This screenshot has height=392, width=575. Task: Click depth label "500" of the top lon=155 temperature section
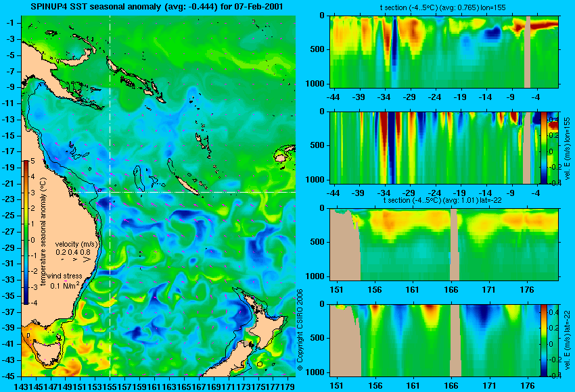point(317,49)
